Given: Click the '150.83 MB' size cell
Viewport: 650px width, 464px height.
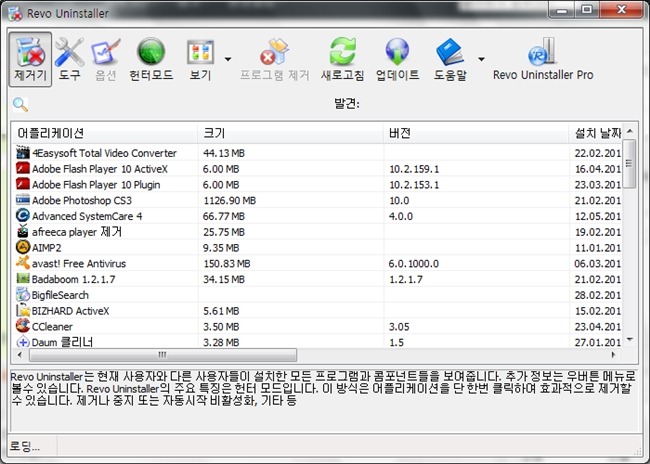Looking at the screenshot, I should click(x=227, y=263).
